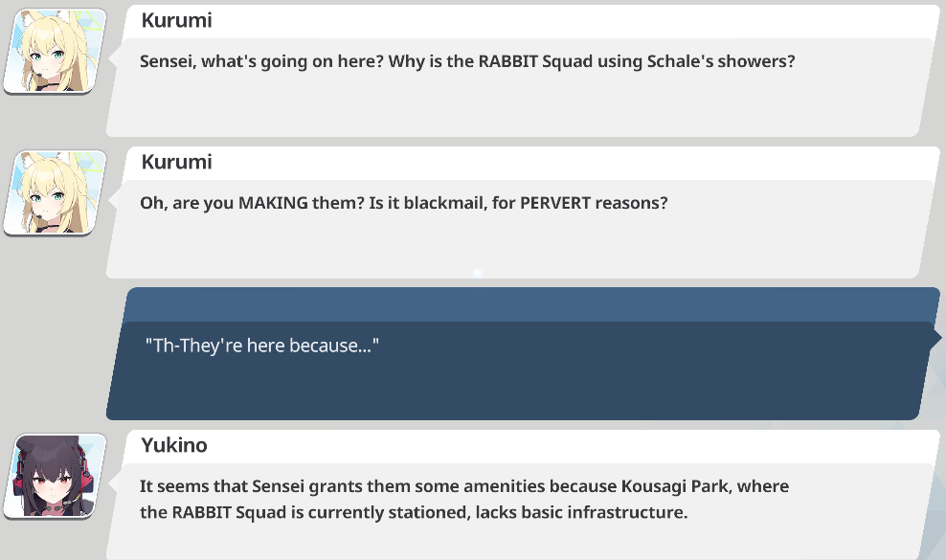Tap the "Oh, are you MAKING them?" message
Viewport: 946px width, 560px height.
click(404, 203)
